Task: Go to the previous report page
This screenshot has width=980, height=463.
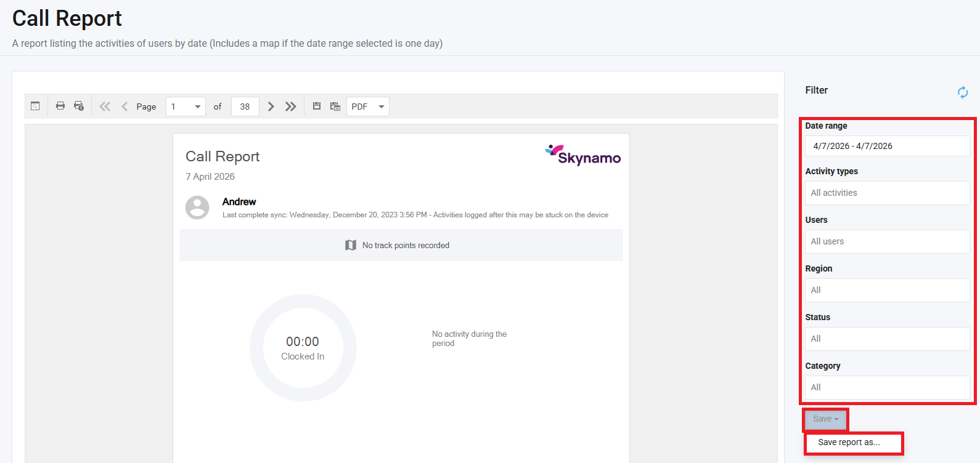Action: pyautogui.click(x=125, y=107)
